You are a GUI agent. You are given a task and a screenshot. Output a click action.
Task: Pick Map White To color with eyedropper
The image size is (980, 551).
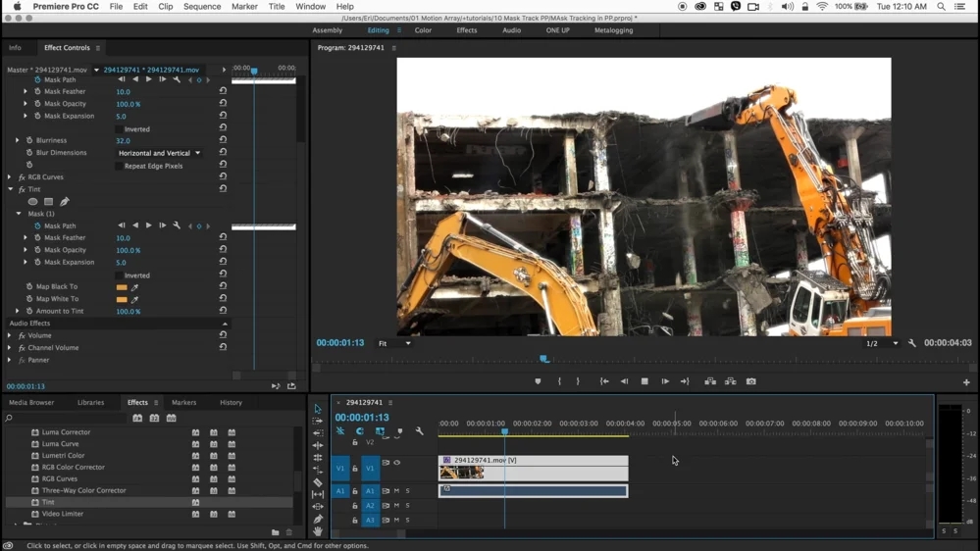click(x=134, y=299)
